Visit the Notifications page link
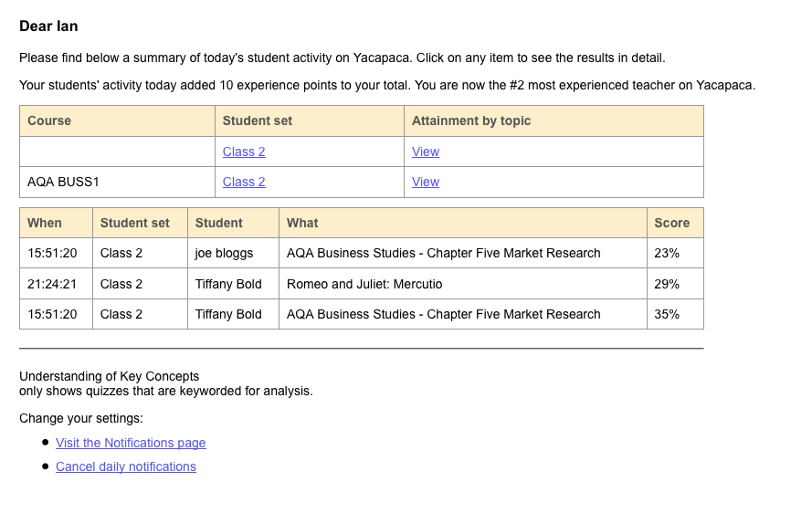812x513 pixels. [x=131, y=443]
